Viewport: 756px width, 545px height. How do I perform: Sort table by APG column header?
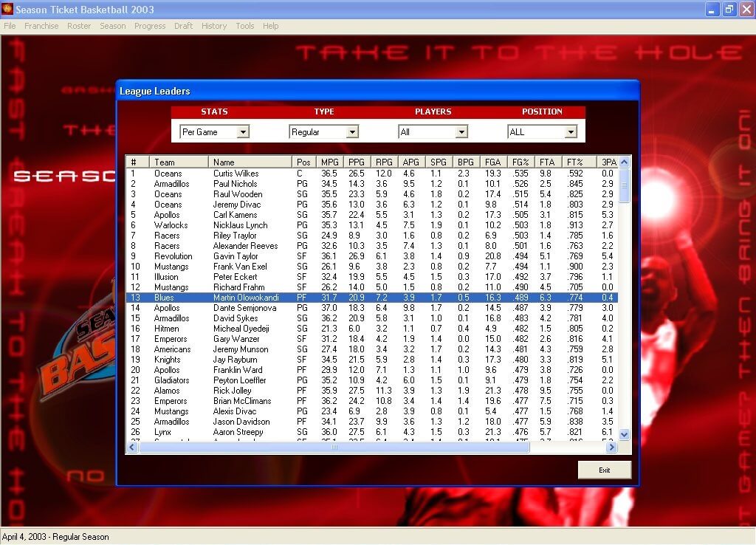411,162
